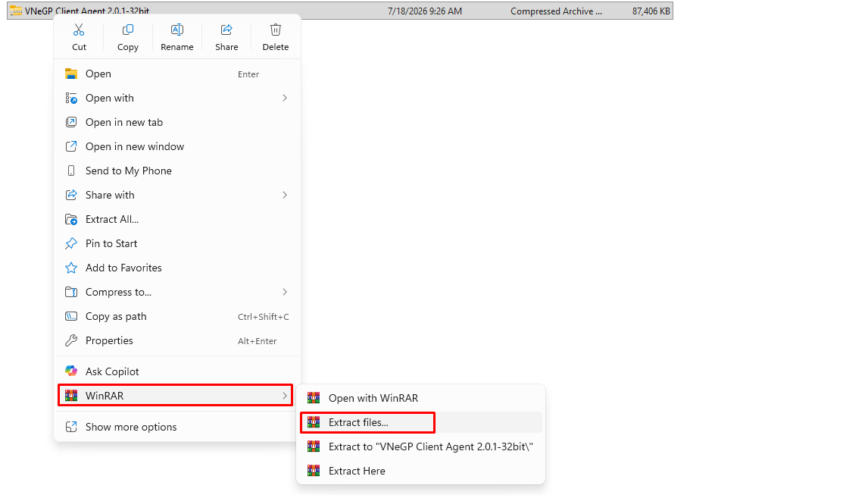The height and width of the screenshot is (495, 868).
Task: Click the Open with icon
Action: point(71,98)
